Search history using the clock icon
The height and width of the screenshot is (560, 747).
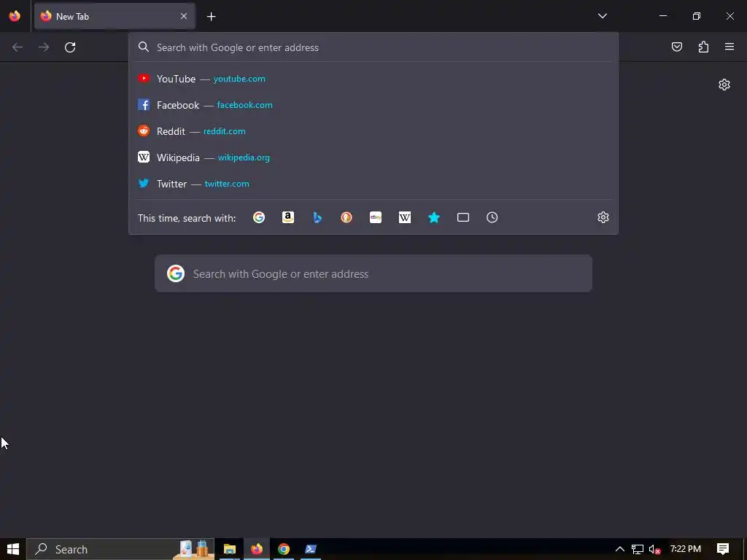point(492,217)
